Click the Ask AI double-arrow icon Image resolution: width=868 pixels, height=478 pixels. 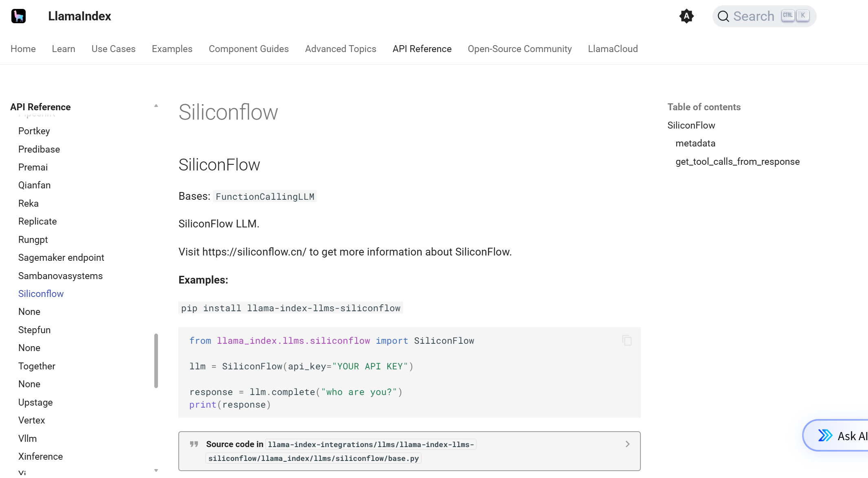click(x=825, y=436)
